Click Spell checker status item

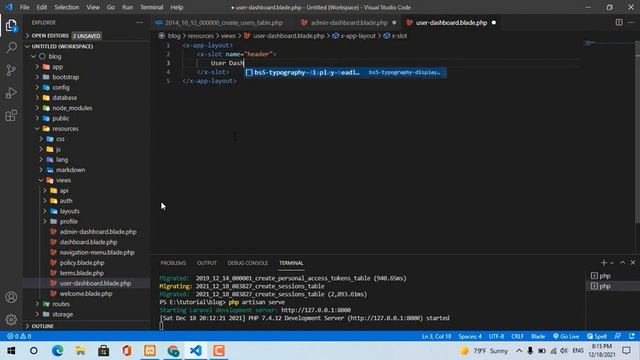coord(597,336)
